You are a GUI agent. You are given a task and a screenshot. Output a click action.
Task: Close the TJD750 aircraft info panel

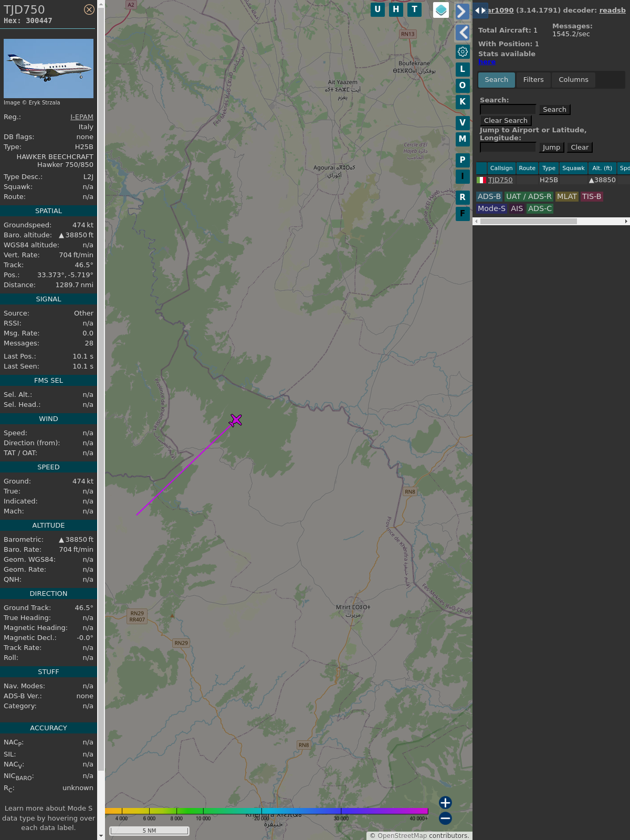click(x=89, y=9)
